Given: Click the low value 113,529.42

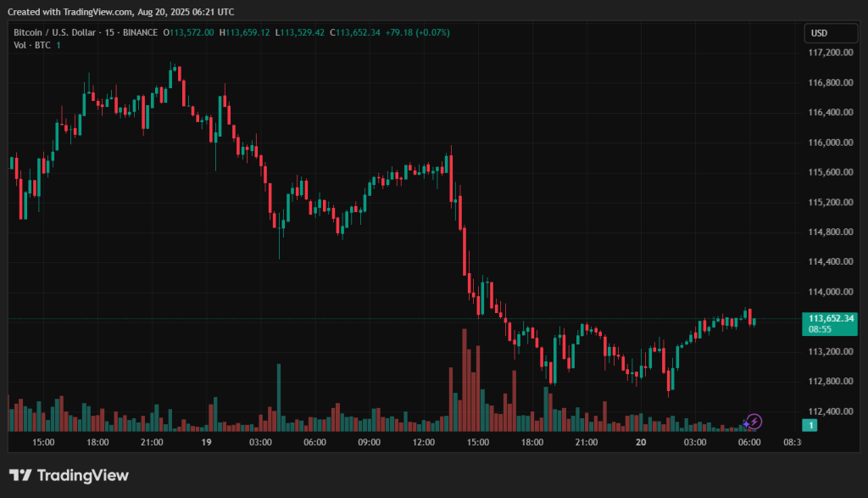Looking at the screenshot, I should (x=302, y=32).
